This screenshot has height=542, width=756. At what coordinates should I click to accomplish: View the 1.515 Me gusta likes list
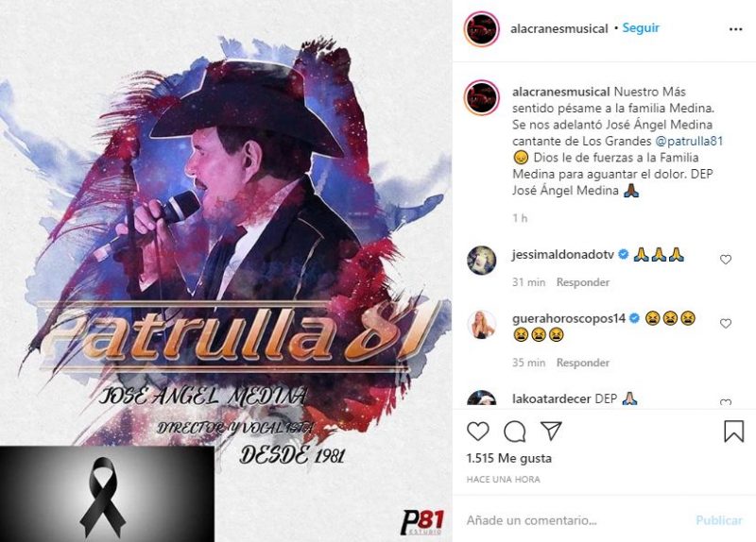coord(509,458)
